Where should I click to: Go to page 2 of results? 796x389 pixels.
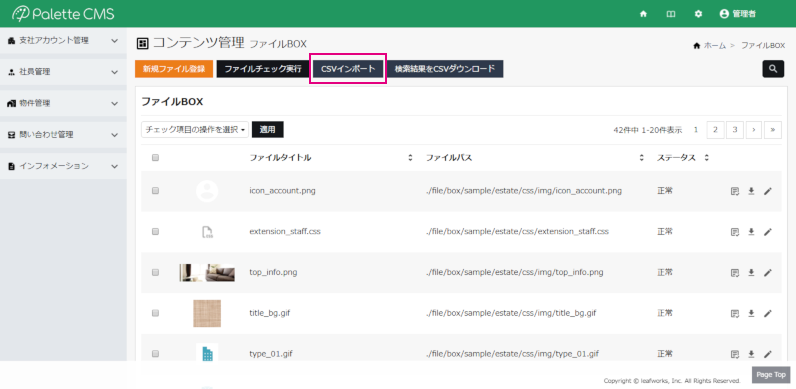715,130
